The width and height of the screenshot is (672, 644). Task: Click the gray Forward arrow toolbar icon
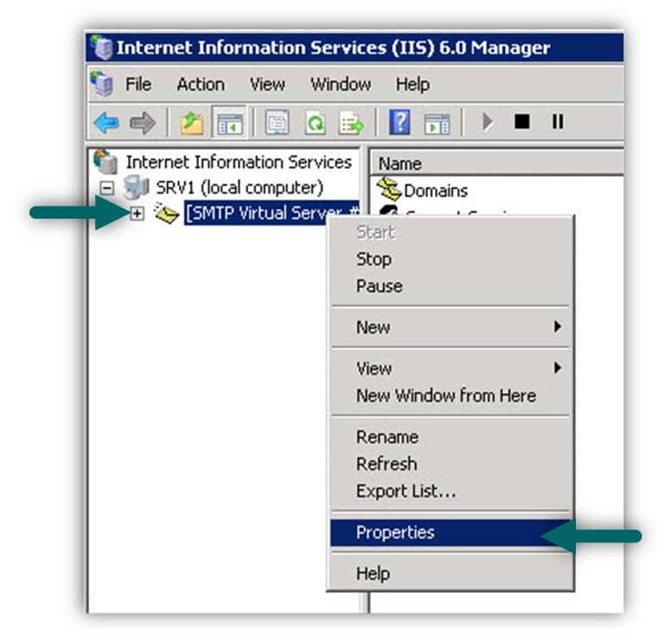143,123
